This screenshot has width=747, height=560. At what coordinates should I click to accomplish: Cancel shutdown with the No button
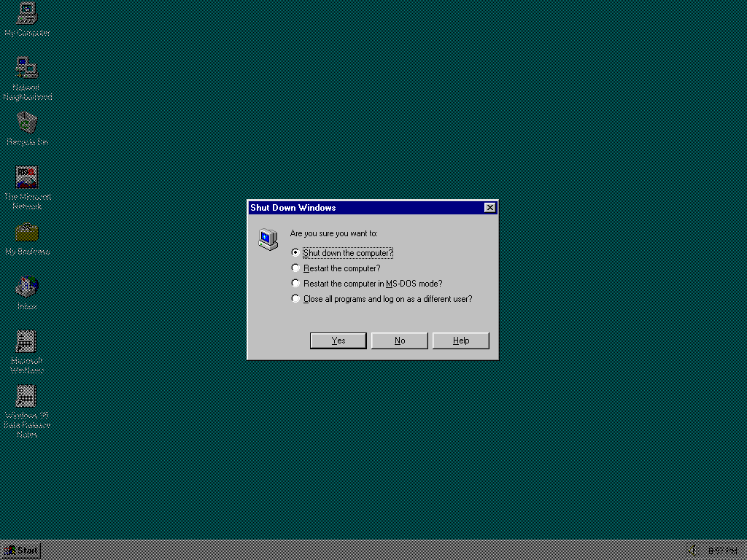pos(400,341)
